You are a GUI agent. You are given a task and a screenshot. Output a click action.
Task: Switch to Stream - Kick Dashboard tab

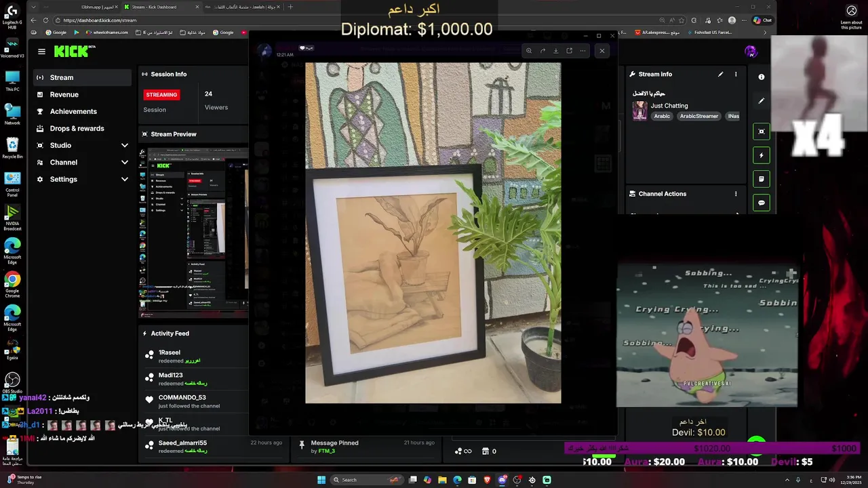coord(161,7)
